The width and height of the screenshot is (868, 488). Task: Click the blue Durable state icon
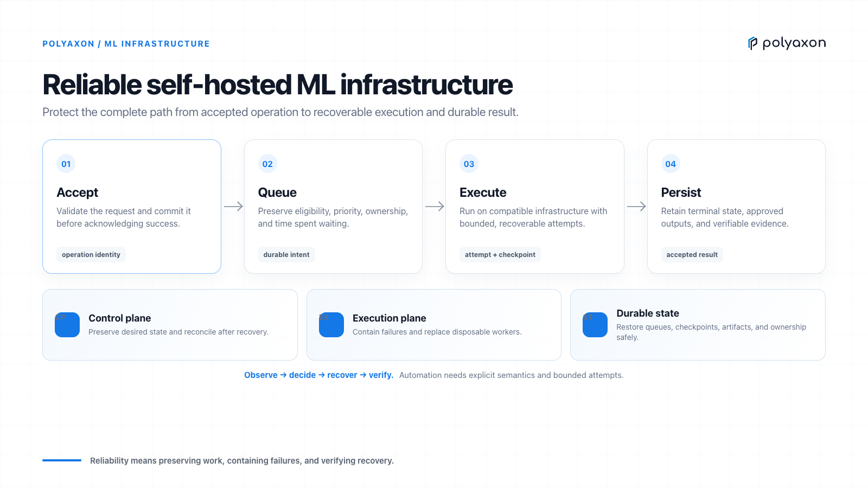click(595, 325)
